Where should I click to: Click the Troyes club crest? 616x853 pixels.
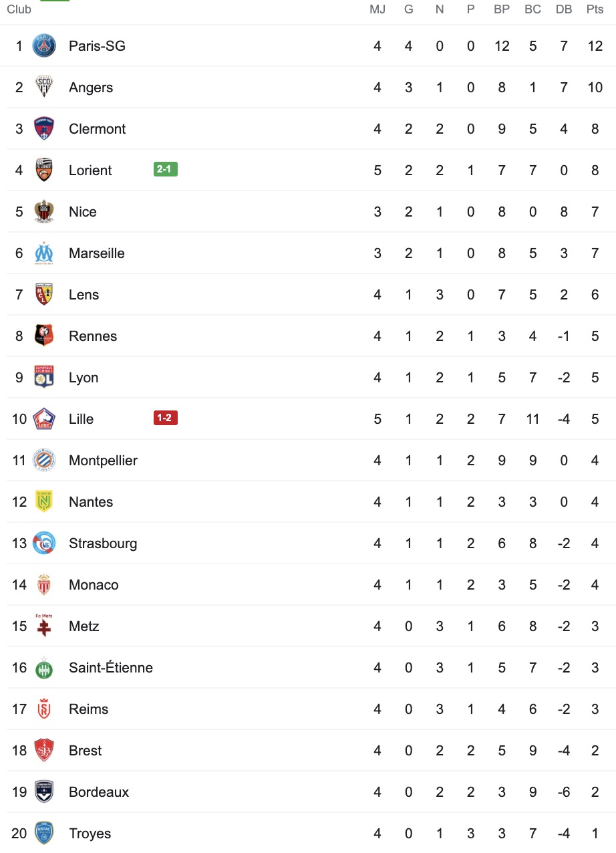44,834
